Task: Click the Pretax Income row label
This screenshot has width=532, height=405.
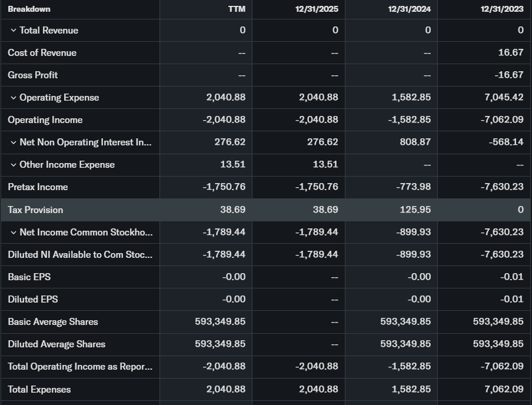Action: [x=38, y=187]
